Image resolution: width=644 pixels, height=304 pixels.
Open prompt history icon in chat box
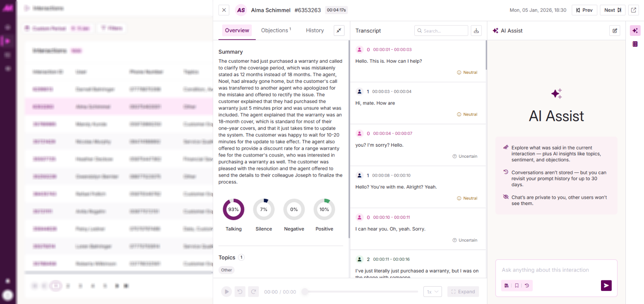tap(527, 285)
